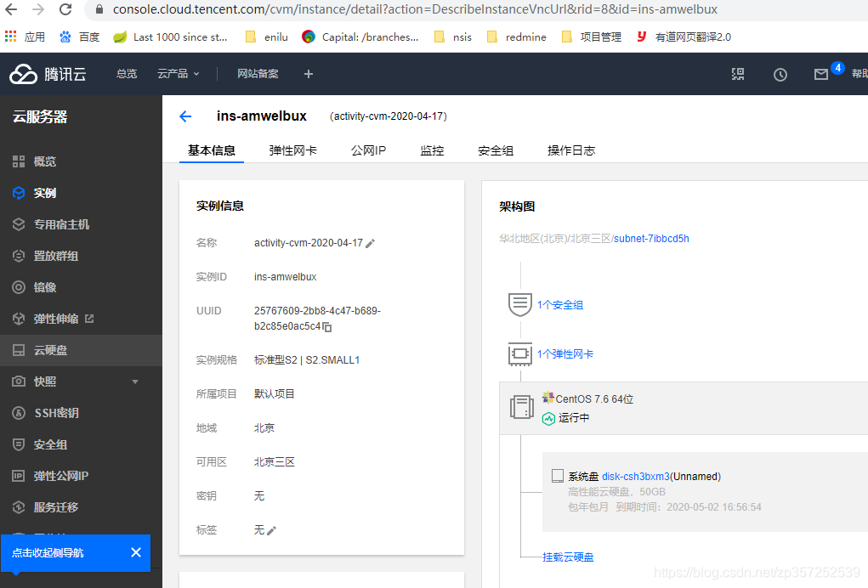
Task: Click the plus icon in top navigation
Action: [x=309, y=74]
